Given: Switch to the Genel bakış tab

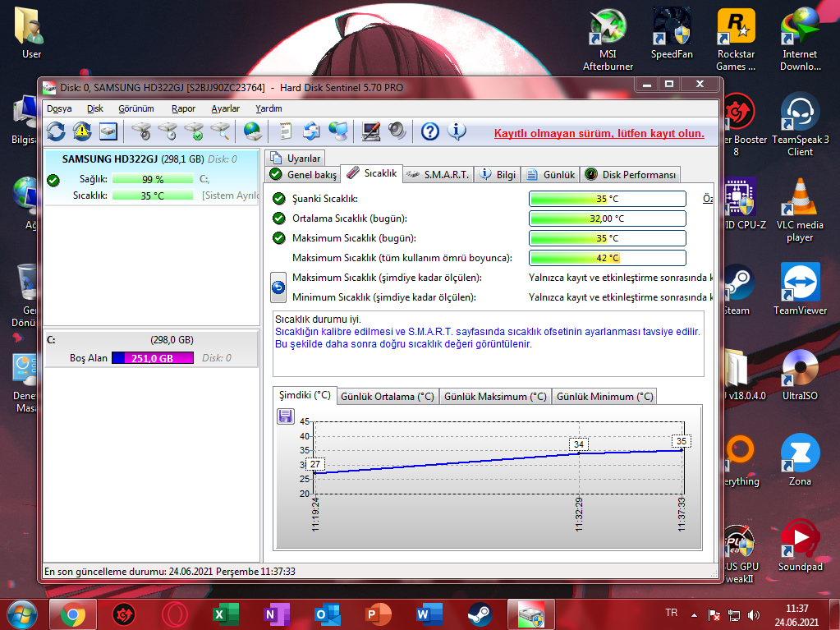Looking at the screenshot, I should pos(303,175).
